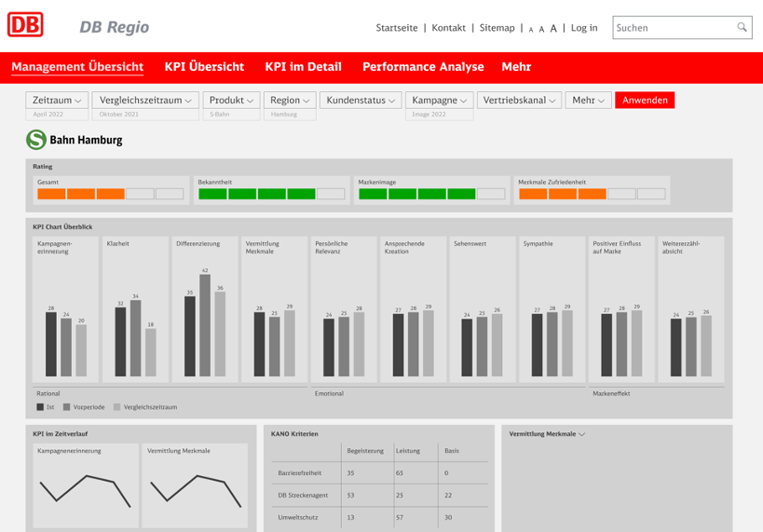Open the Produkt dropdown
Image resolution: width=763 pixels, height=532 pixels.
pyautogui.click(x=231, y=101)
